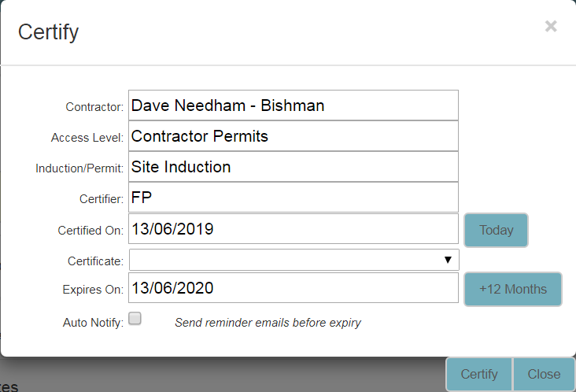Click the Auto Notify label
This screenshot has height=392, width=576.
[93, 322]
